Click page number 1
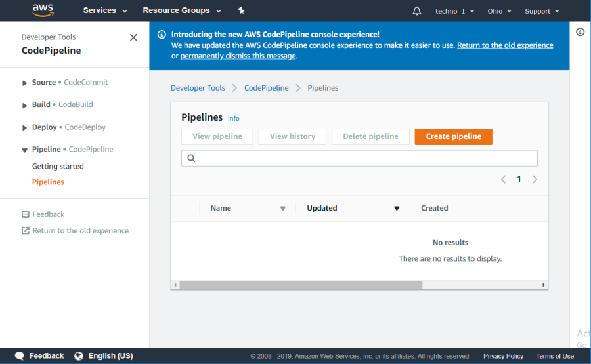Screen dimensions: 591x364 coord(519,179)
